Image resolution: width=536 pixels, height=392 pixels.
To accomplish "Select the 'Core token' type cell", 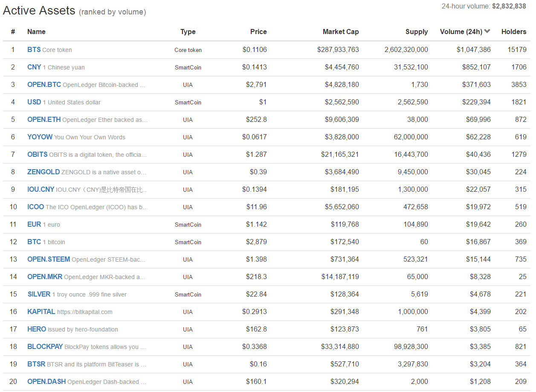I will 188,50.
